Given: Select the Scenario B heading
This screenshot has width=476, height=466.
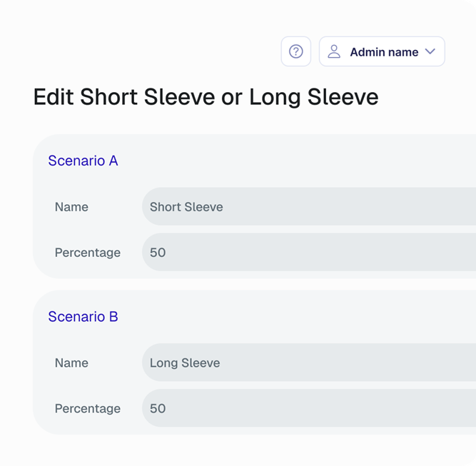Looking at the screenshot, I should (x=83, y=317).
